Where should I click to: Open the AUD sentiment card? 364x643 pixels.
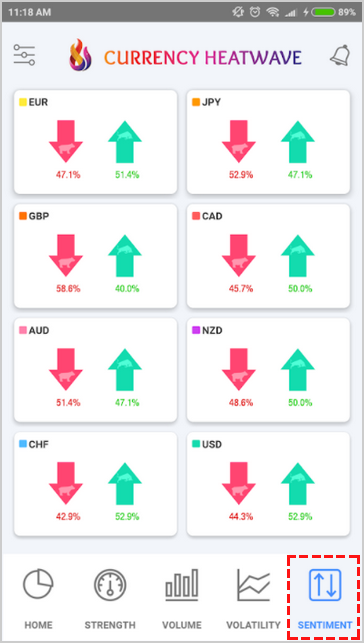point(96,370)
